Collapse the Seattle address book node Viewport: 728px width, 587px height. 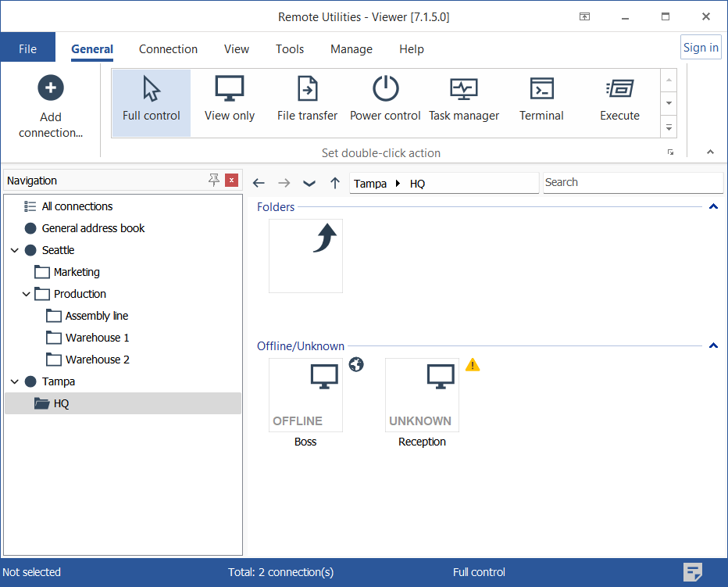click(x=14, y=250)
